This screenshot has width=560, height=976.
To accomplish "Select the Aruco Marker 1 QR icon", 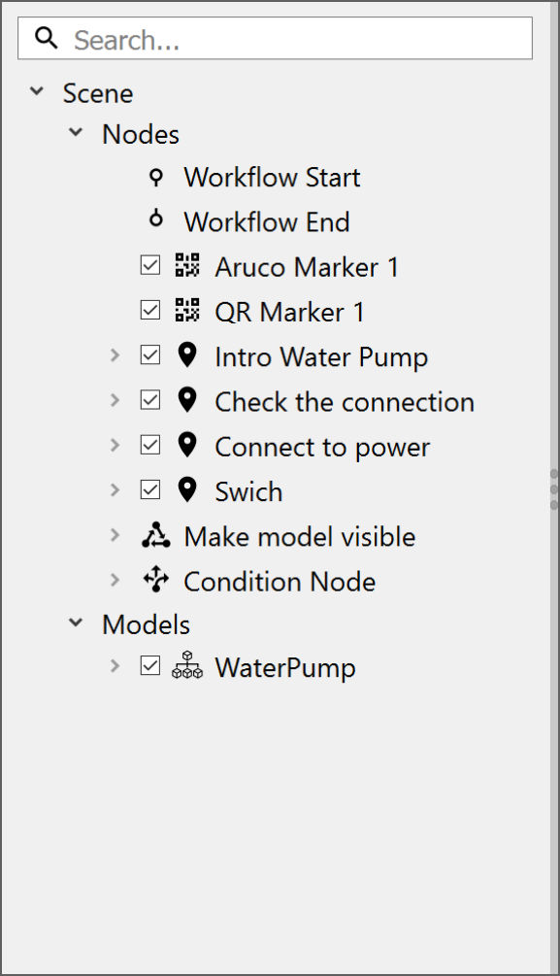I will [186, 265].
